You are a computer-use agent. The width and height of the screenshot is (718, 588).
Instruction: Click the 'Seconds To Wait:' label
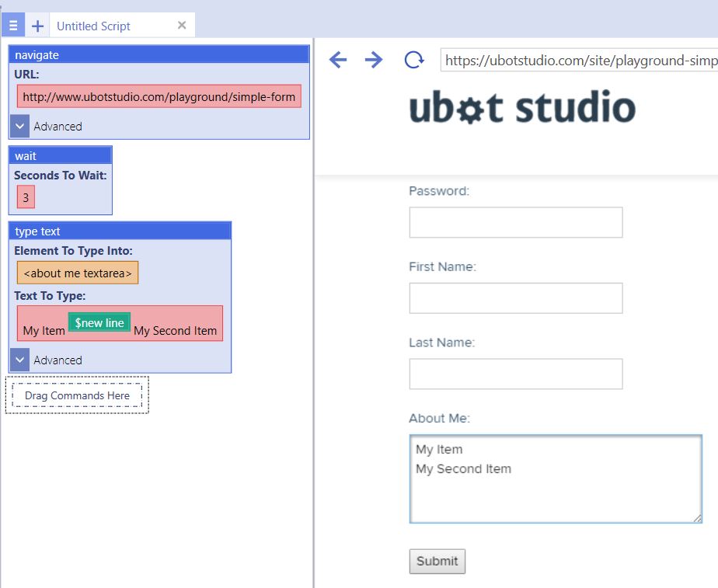point(61,176)
